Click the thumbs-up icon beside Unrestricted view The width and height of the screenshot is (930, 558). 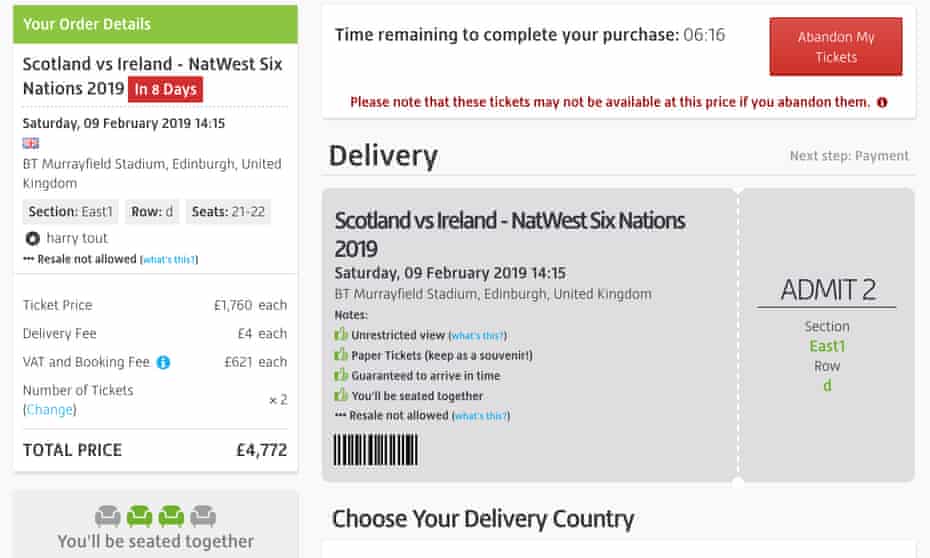coord(341,335)
